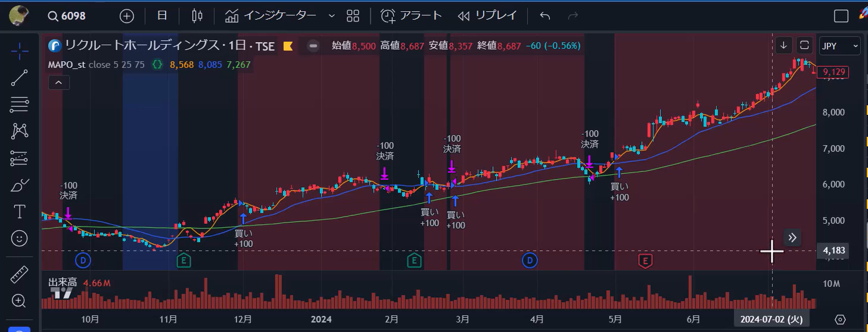868x332 pixels.
Task: Open chart settings gear on time axis
Action: [841, 320]
